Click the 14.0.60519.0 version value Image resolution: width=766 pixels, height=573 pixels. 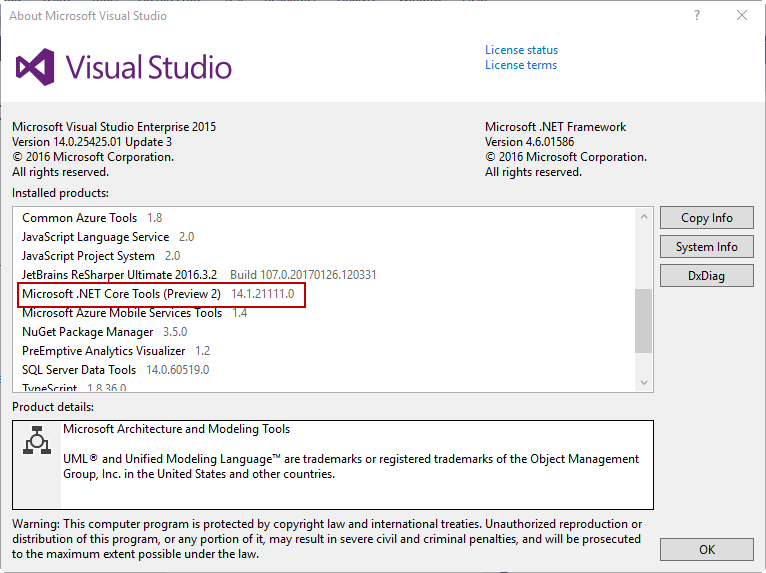(178, 370)
